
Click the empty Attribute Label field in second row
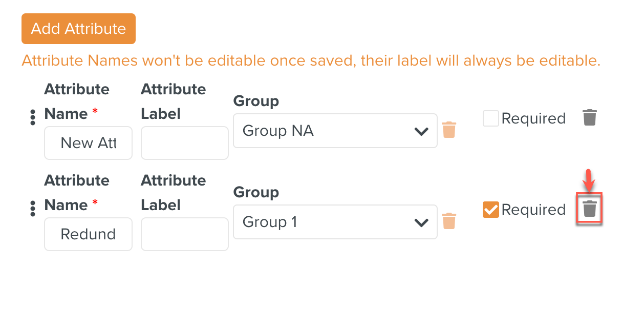point(184,234)
